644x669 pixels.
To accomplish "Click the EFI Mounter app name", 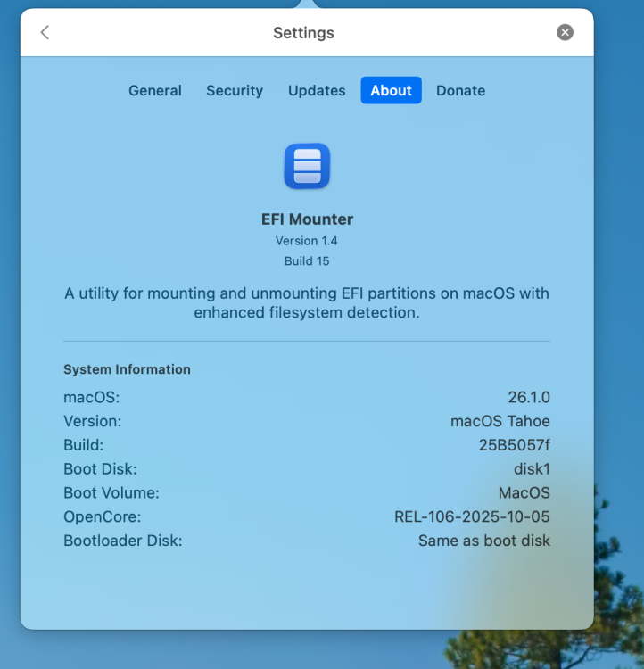I will (307, 219).
